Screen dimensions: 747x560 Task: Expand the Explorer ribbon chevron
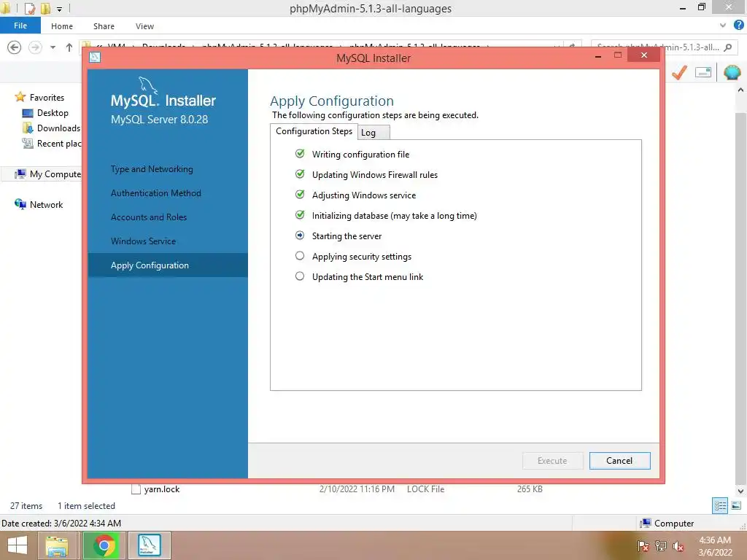coord(723,26)
